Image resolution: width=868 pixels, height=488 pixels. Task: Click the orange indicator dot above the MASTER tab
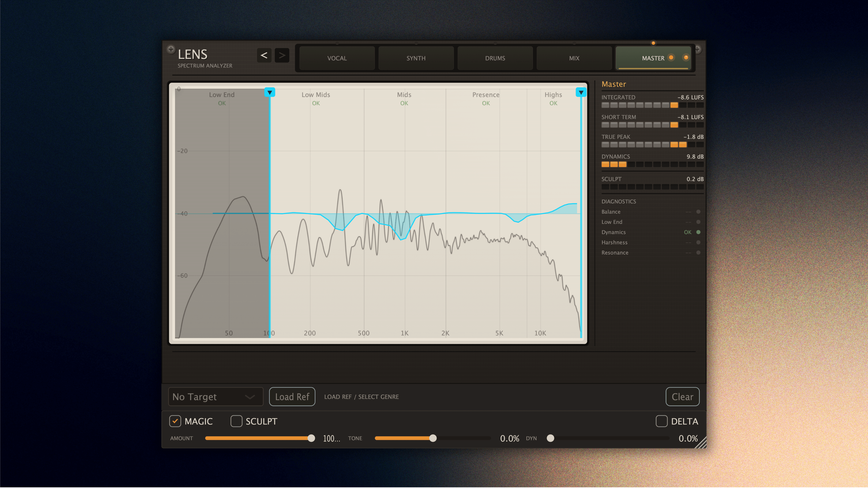[653, 43]
